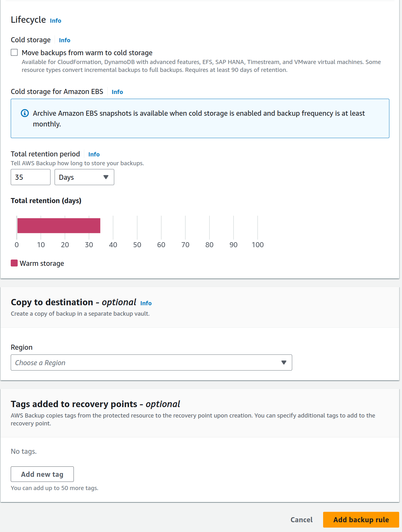Click the Add backup rule button
Screen dimensions: 402x532
pyautogui.click(x=361, y=520)
